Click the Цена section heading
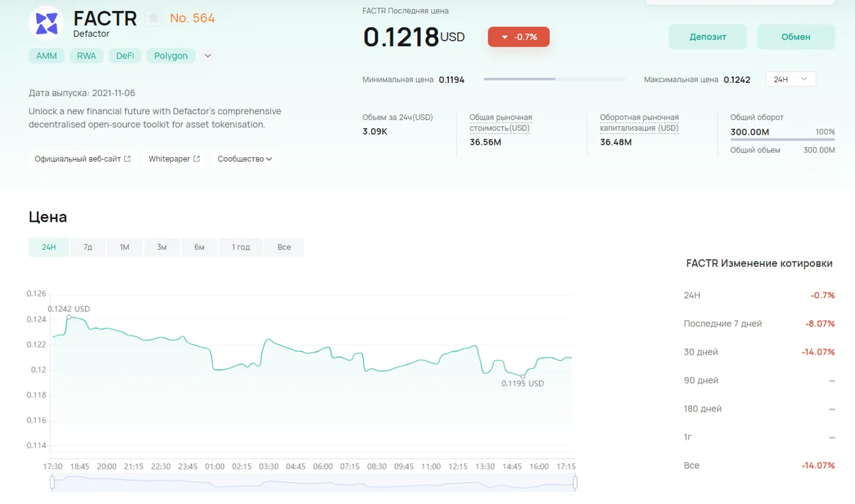855x504 pixels. click(x=48, y=217)
